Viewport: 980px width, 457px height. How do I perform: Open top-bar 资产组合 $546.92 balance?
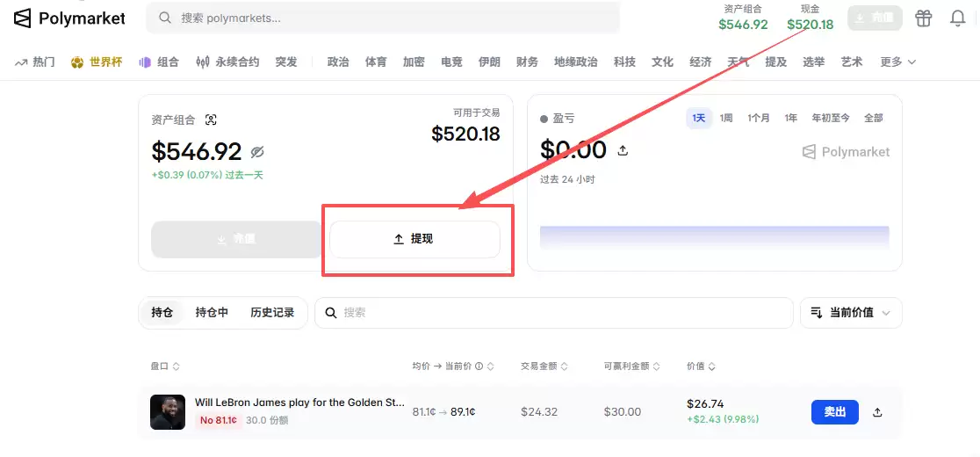[743, 18]
